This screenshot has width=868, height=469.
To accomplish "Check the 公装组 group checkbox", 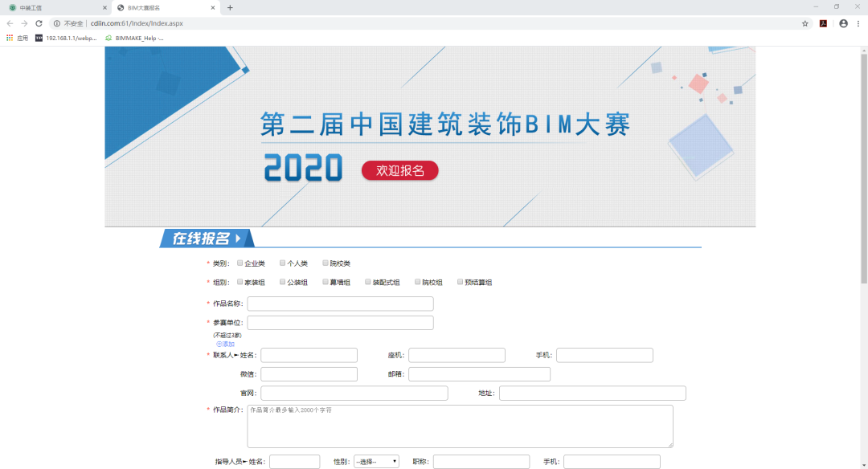I will pos(282,282).
